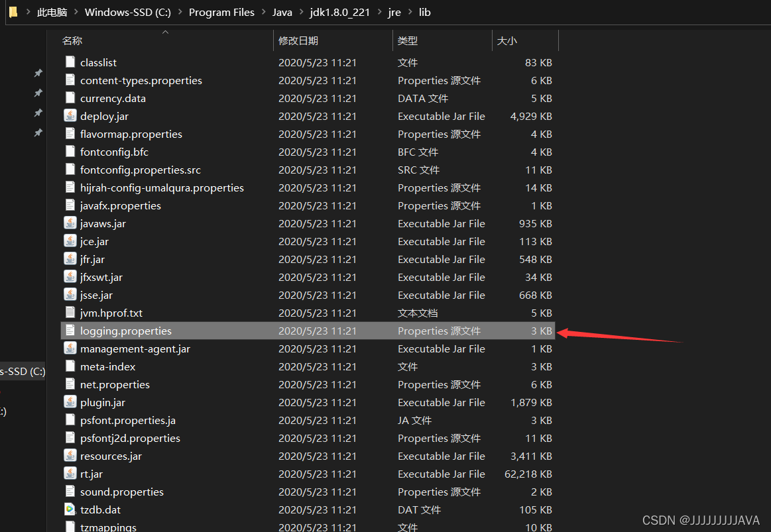Click the currency.data file icon
The image size is (771, 532).
[x=70, y=98]
